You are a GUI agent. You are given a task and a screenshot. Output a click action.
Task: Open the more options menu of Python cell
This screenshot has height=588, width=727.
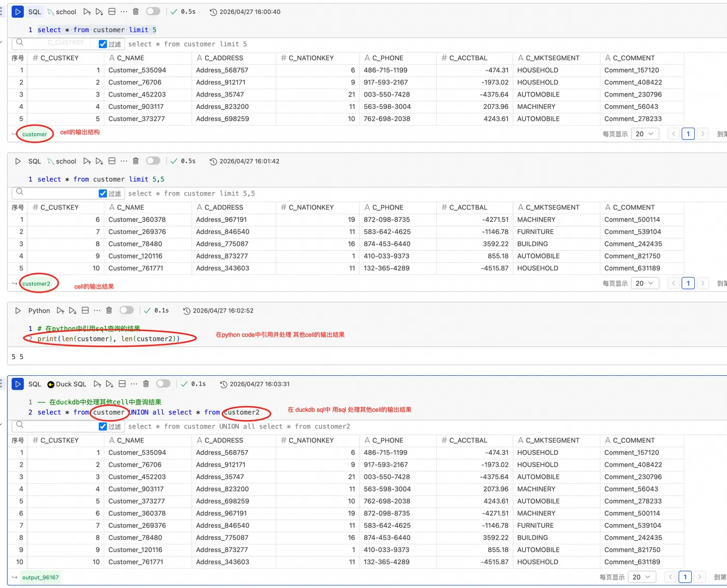coord(97,310)
